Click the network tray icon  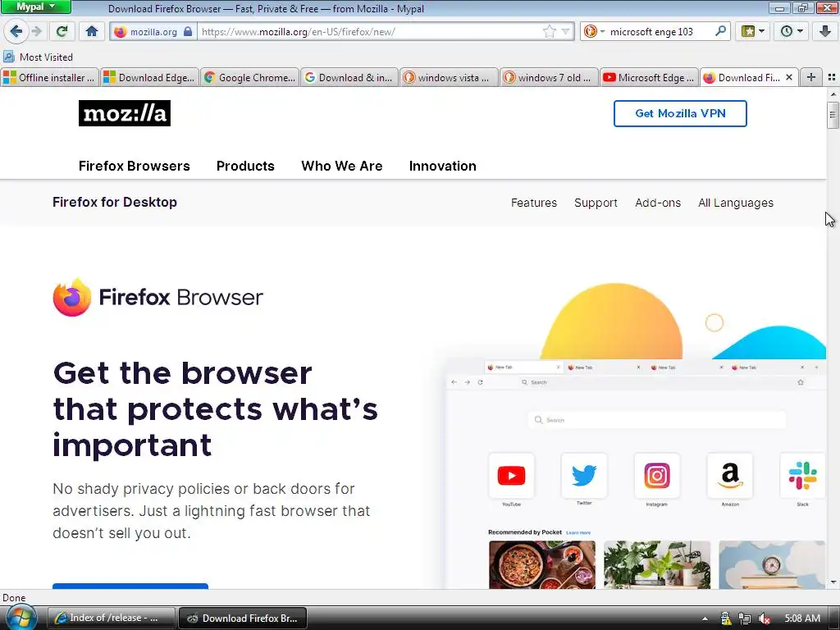coord(745,619)
